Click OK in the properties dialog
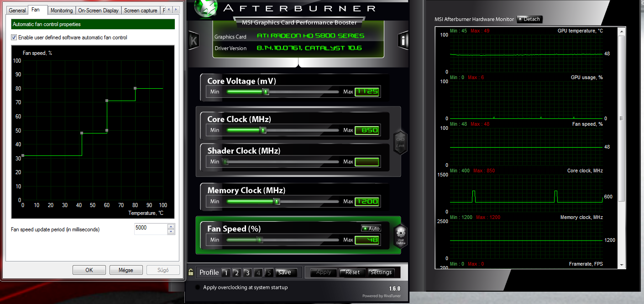This screenshot has height=304, width=644. (x=89, y=270)
